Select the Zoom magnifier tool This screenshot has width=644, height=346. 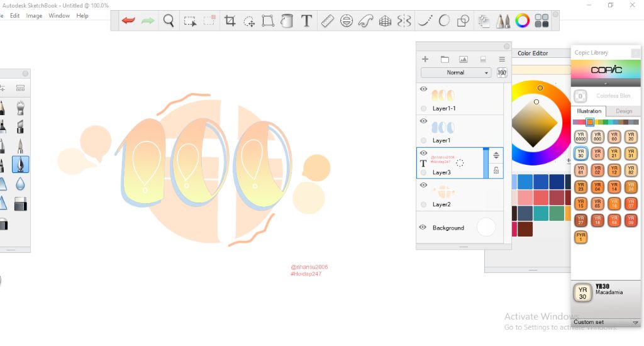pyautogui.click(x=169, y=21)
